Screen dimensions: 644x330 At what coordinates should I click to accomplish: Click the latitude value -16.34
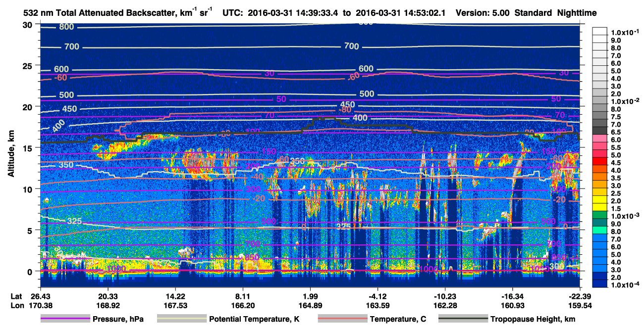(512, 296)
